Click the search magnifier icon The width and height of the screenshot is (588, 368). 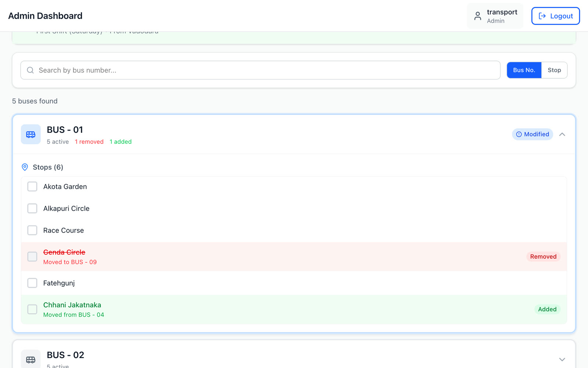pyautogui.click(x=31, y=70)
